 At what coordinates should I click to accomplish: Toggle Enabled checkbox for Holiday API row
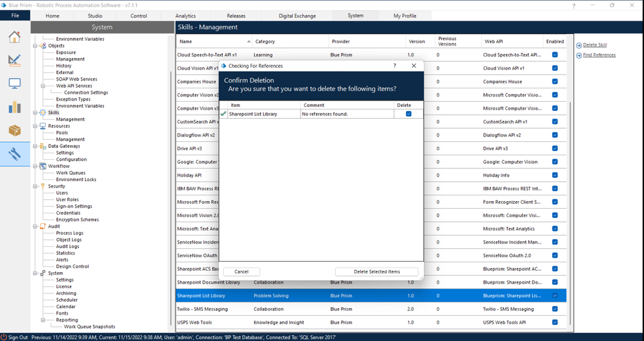555,175
